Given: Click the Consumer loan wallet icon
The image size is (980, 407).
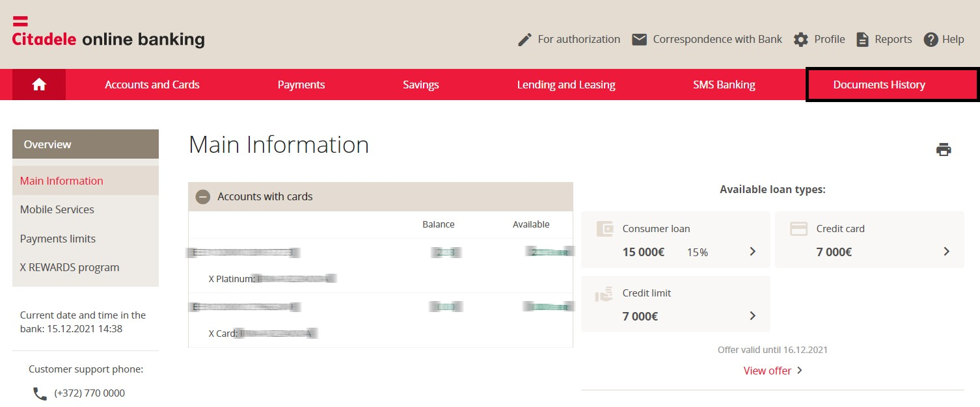Looking at the screenshot, I should tap(605, 229).
